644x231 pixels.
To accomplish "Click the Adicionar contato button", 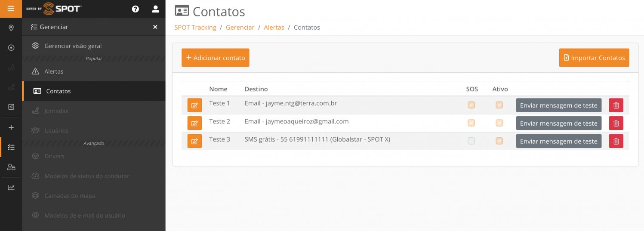I will click(215, 58).
